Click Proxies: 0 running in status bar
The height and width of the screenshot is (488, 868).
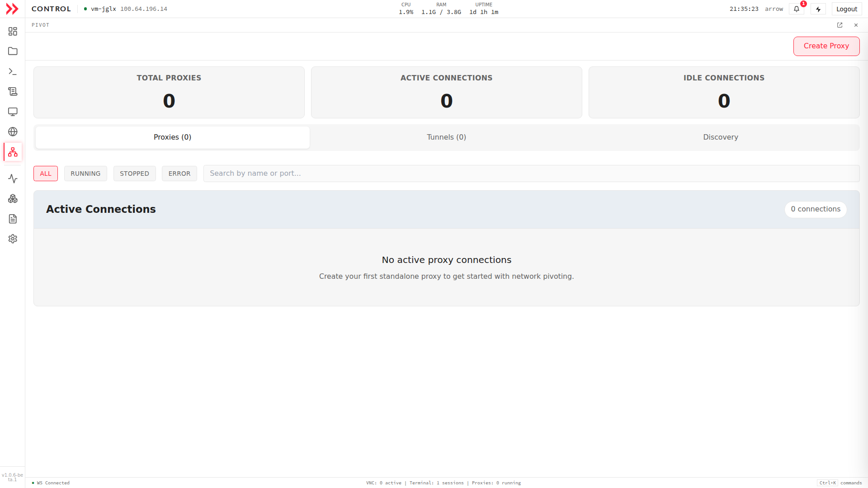tap(496, 483)
